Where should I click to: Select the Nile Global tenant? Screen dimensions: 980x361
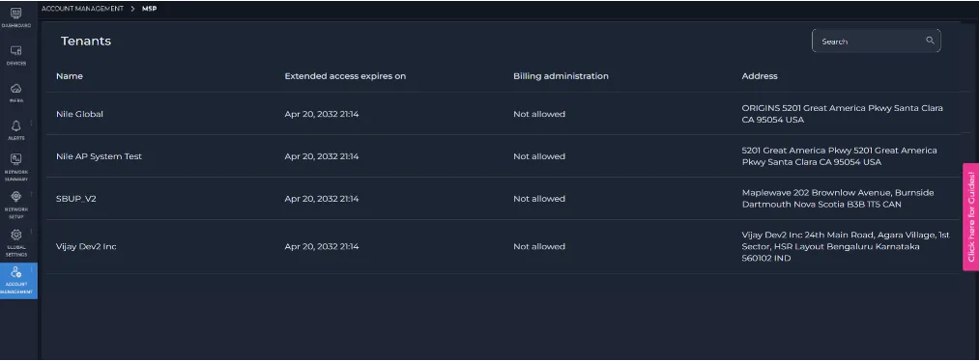(x=79, y=114)
